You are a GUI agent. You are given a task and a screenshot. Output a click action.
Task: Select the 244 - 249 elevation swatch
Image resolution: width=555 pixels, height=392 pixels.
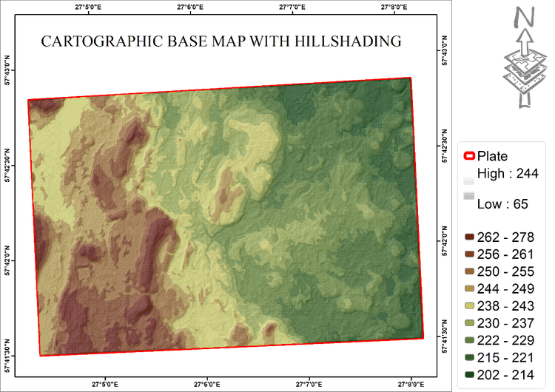click(x=469, y=288)
